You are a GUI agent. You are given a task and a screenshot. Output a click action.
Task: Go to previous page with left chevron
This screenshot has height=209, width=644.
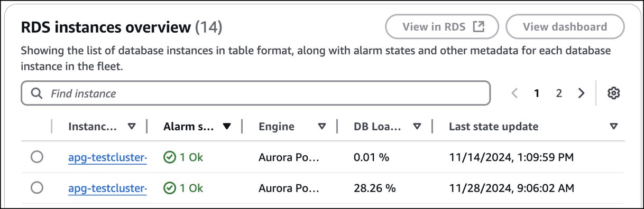(514, 93)
